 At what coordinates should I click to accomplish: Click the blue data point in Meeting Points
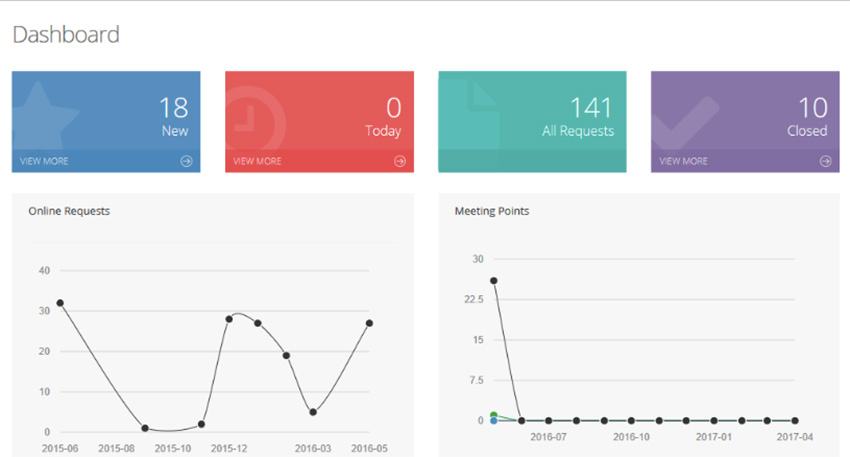coord(494,421)
